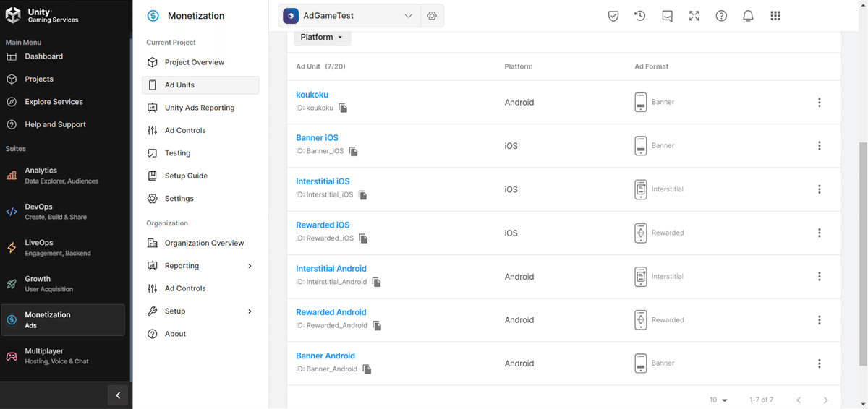868x409 pixels.
Task: Open the Analytics suite
Action: 63,176
